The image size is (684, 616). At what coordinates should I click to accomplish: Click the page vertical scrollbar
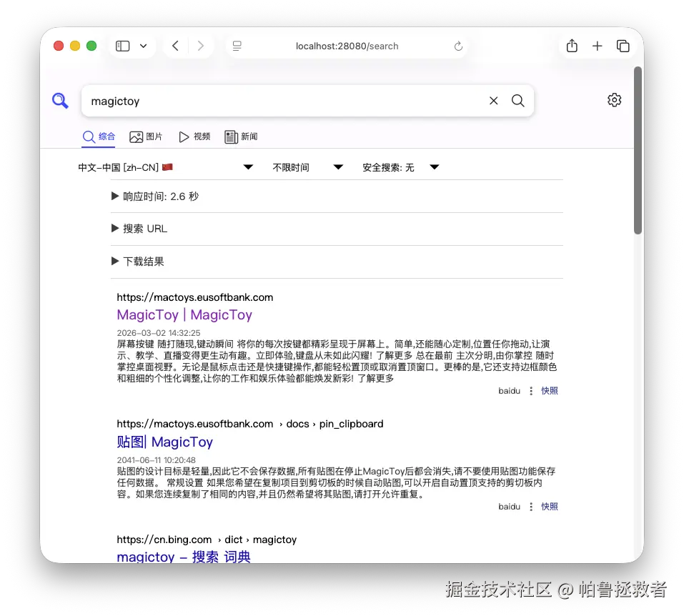pyautogui.click(x=638, y=151)
